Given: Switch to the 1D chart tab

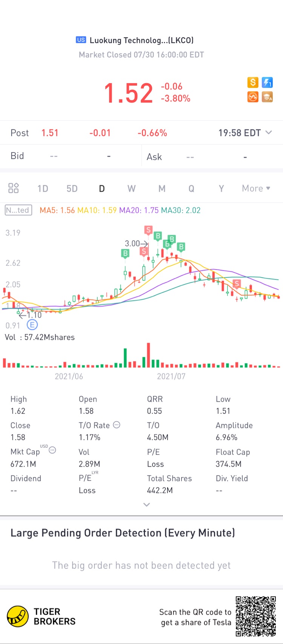Looking at the screenshot, I should [x=43, y=188].
